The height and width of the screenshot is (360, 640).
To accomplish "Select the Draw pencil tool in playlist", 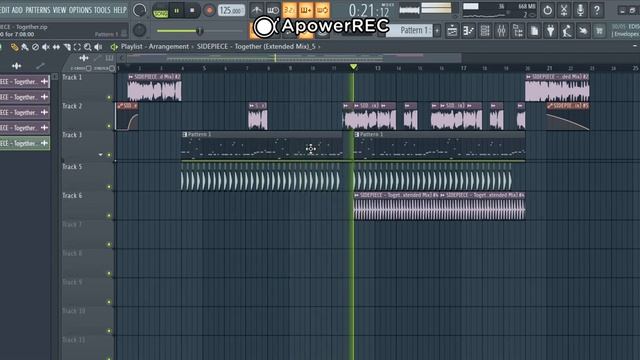I will click(15, 47).
